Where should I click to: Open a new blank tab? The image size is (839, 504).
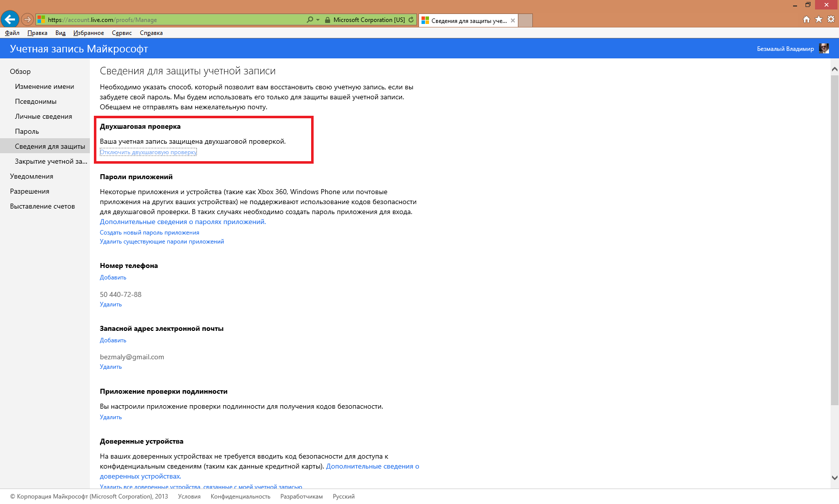pyautogui.click(x=525, y=20)
